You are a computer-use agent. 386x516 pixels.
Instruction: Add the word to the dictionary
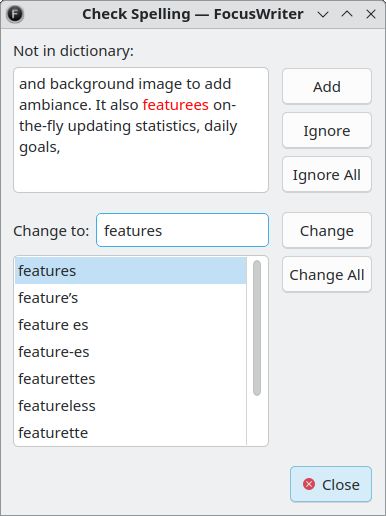coord(327,87)
